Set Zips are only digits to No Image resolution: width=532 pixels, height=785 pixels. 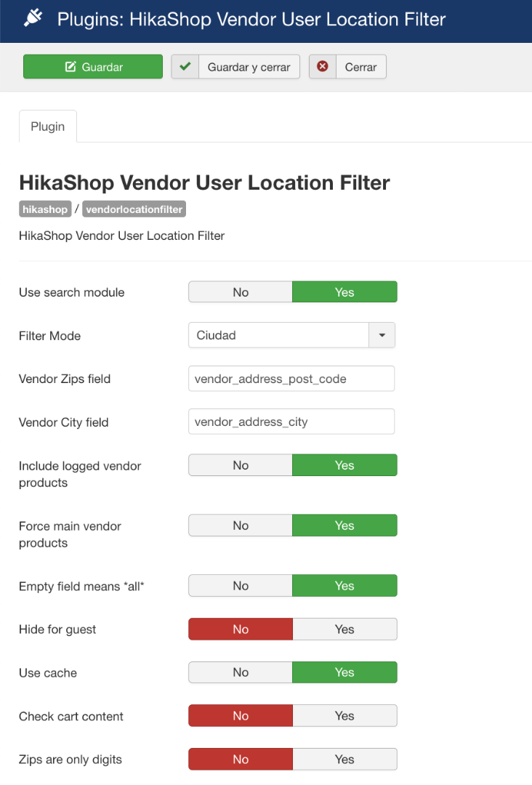pyautogui.click(x=241, y=760)
